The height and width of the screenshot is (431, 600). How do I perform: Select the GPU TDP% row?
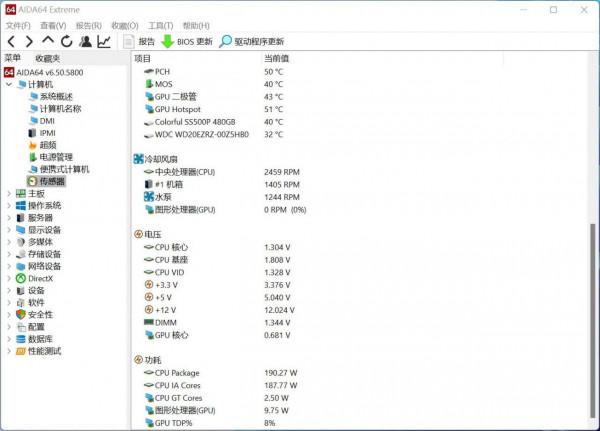point(210,423)
